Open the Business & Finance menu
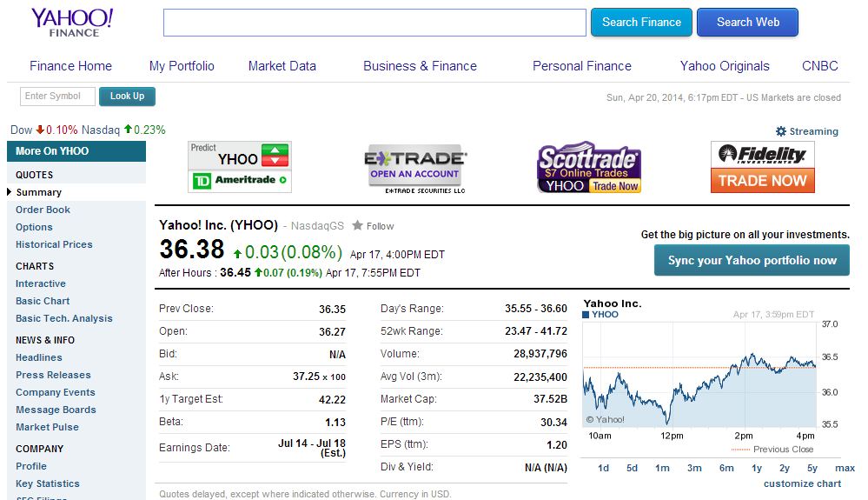868x500 pixels. pyautogui.click(x=420, y=66)
